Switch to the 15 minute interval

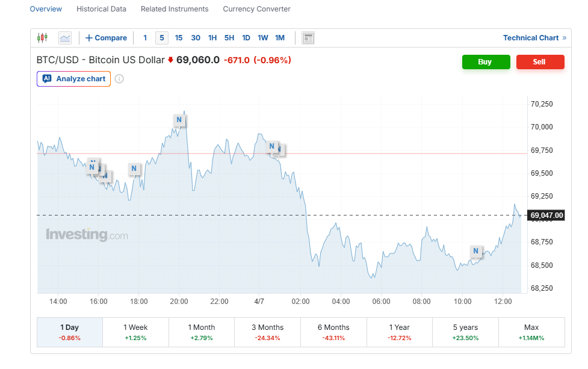click(x=179, y=38)
